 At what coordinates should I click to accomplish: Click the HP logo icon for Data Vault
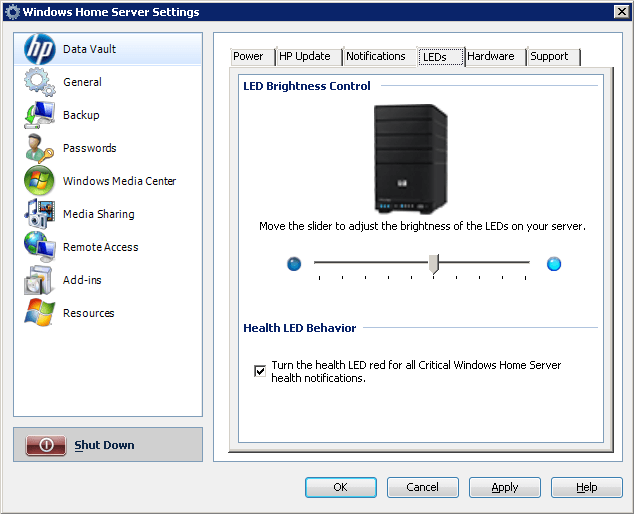pyautogui.click(x=40, y=49)
